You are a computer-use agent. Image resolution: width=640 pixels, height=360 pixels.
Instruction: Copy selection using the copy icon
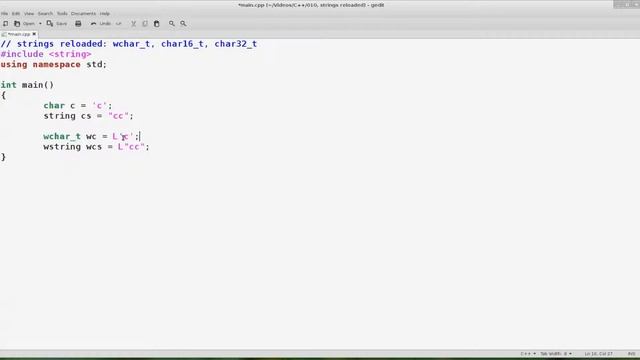pos(145,24)
